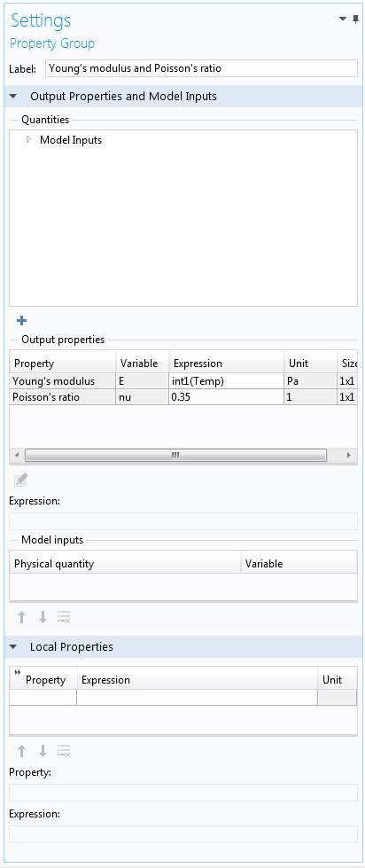The image size is (365, 868).
Task: Click the Label text field
Action: click(201, 68)
